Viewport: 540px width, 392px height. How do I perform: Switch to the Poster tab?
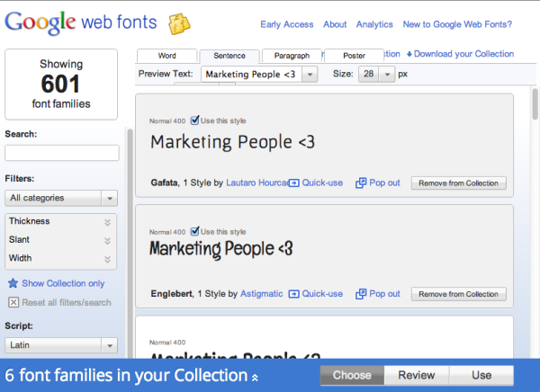click(x=354, y=56)
